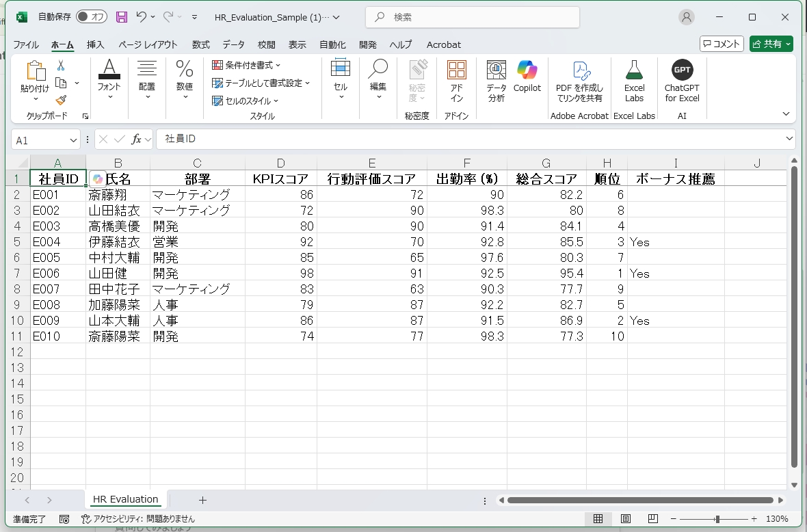Viewport: 807px width, 532px height.
Task: Add a new sheet with the plus button
Action: point(203,500)
